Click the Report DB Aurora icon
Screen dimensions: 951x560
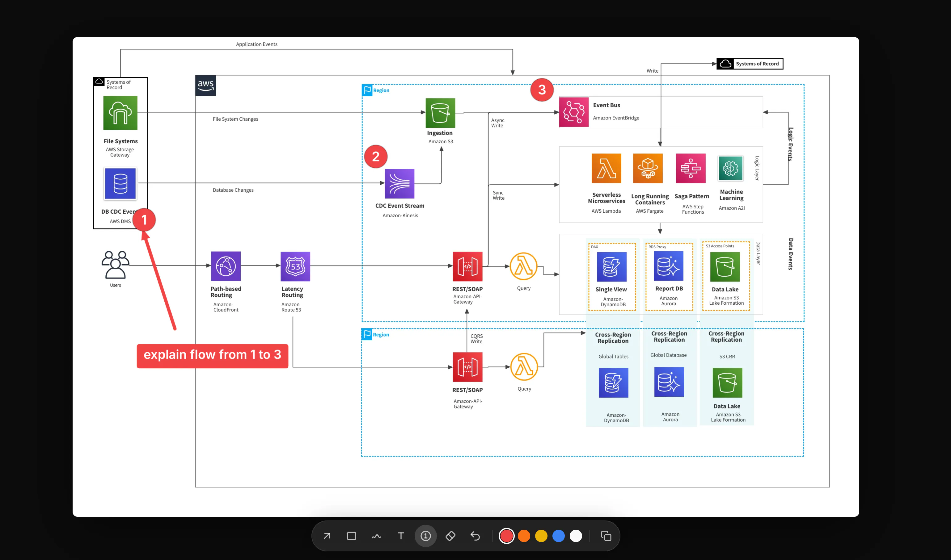(669, 266)
